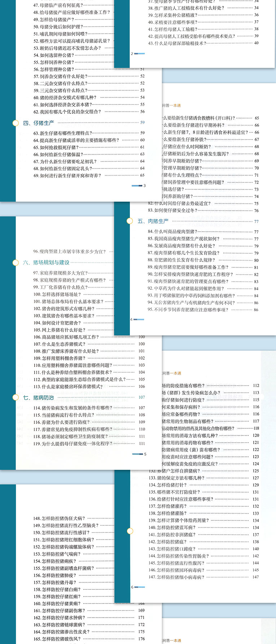Click the page number 3 marker
This screenshot has width=276, height=644.
(x=145, y=186)
